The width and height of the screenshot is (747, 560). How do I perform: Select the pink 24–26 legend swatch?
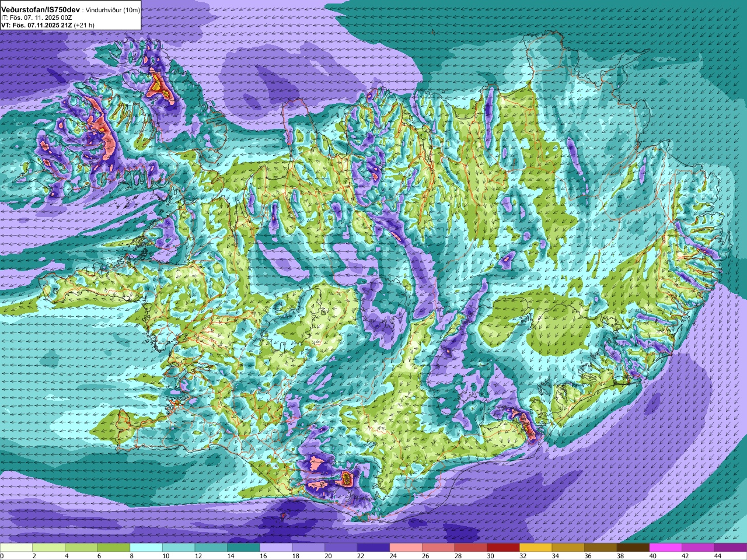tap(406, 548)
